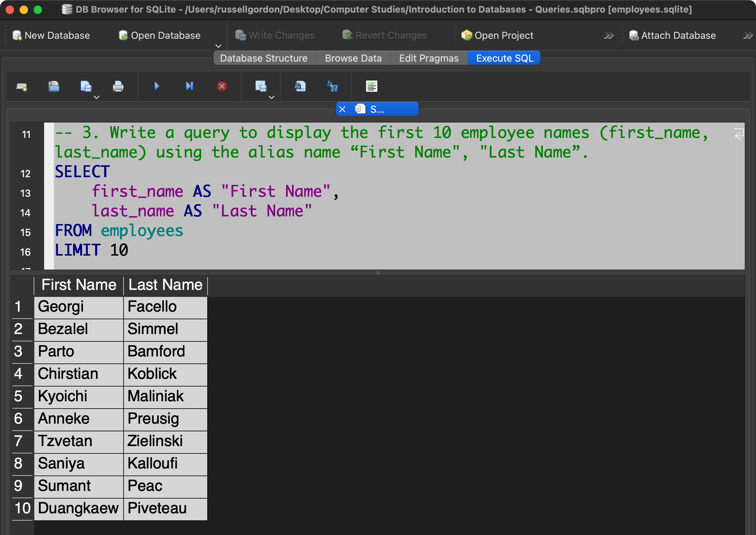Expand save results view dropdown arrow
The height and width of the screenshot is (535, 756).
point(272,97)
